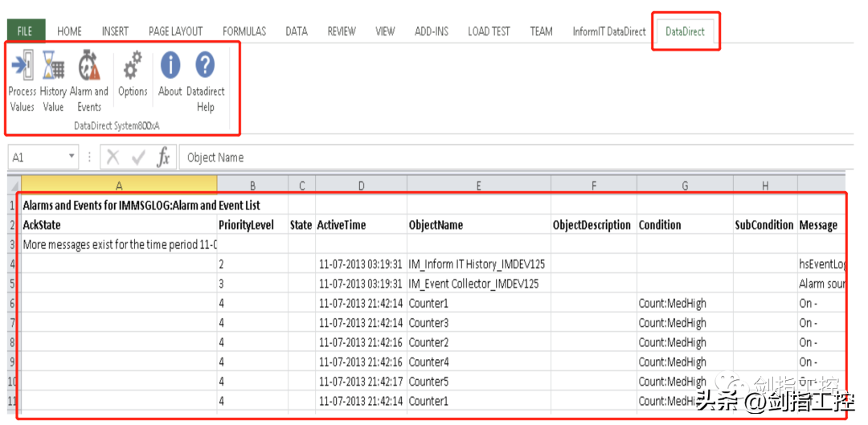The image size is (868, 425).
Task: Show the About information icon
Action: pos(170,75)
